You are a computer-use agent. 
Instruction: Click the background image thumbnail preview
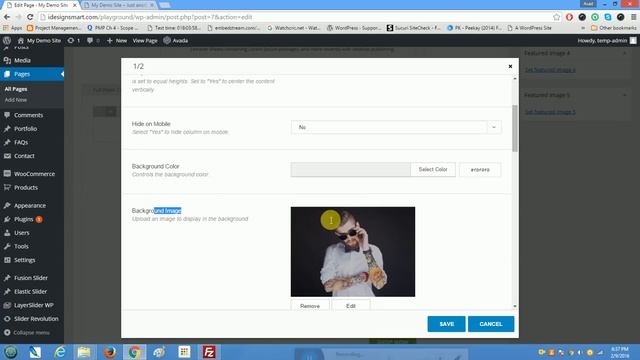[353, 251]
